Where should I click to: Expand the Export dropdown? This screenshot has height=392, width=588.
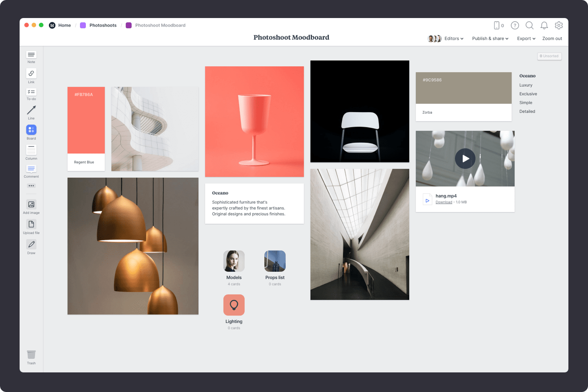click(x=526, y=38)
